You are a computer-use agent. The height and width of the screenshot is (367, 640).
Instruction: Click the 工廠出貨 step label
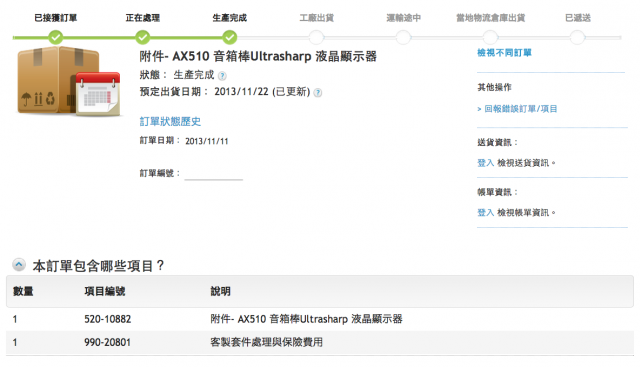[x=316, y=18]
